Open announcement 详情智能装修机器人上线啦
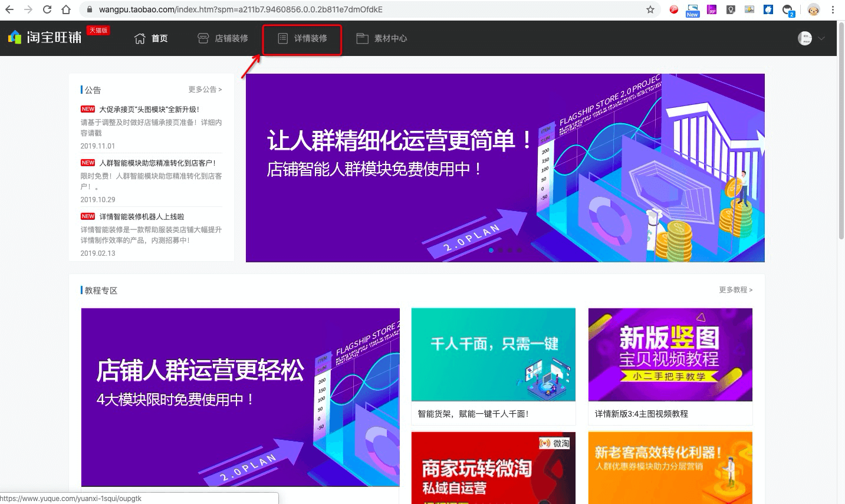Image resolution: width=845 pixels, height=504 pixels. [142, 217]
